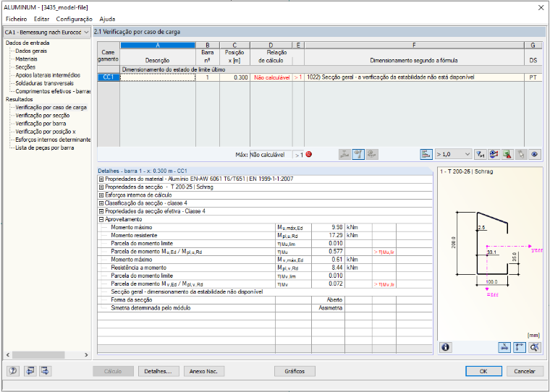The width and height of the screenshot is (550, 392).
Task: Click the ultimate limit state filter icon
Action: tap(344, 154)
